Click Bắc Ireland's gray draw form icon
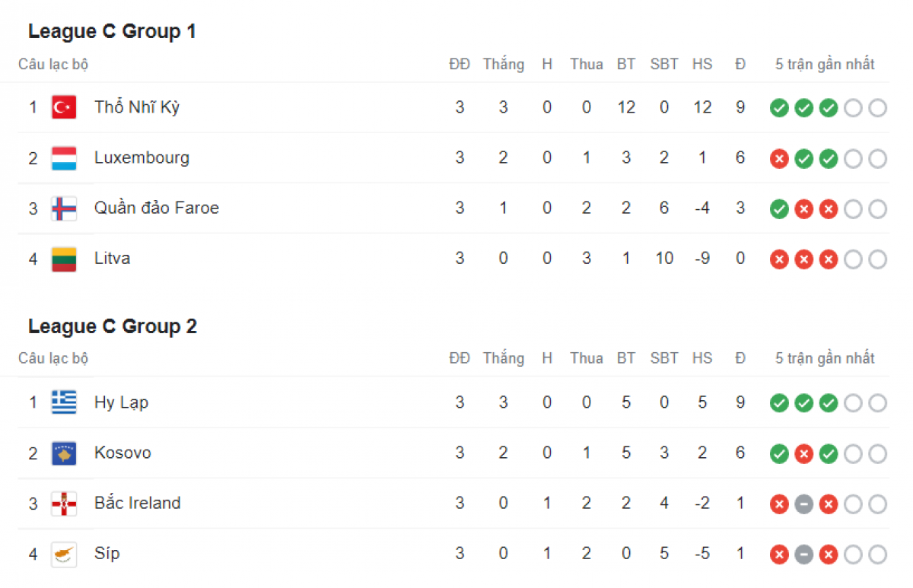This screenshot has width=913, height=588. click(x=803, y=504)
